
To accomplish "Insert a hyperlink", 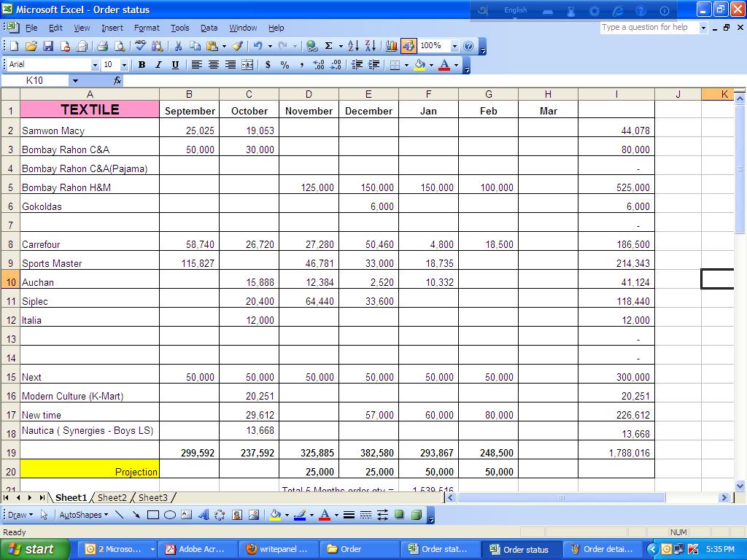I will click(x=312, y=46).
